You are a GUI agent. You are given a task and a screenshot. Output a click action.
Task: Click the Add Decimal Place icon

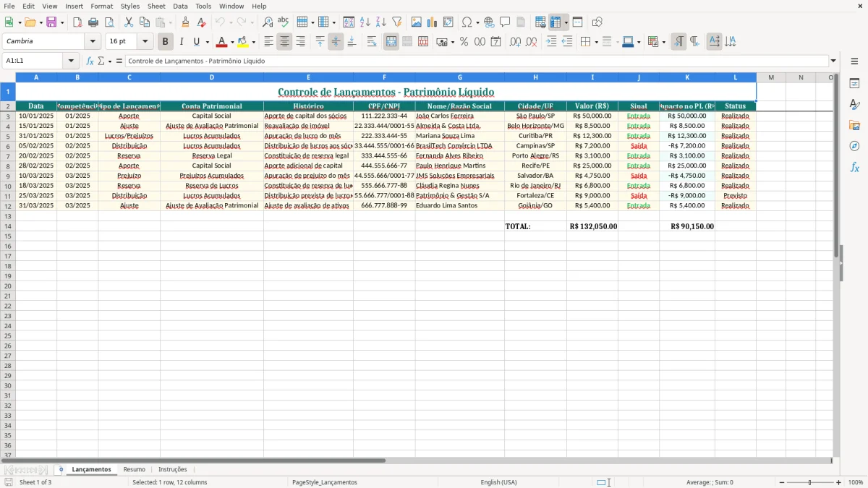tap(515, 42)
